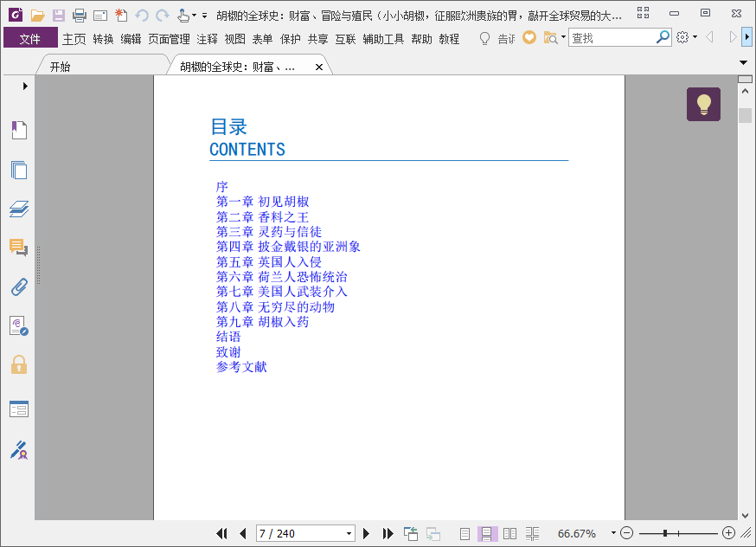Switch to facing pages view
Screen dimensions: 756x547
pyautogui.click(x=509, y=533)
